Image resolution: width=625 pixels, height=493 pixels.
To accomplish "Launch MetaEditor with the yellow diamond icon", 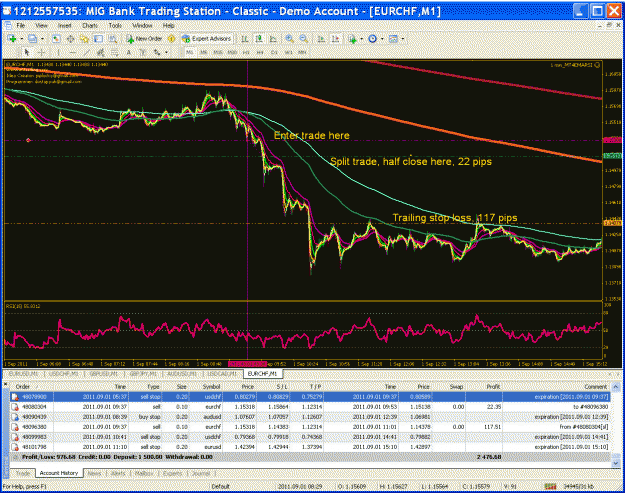I will tap(171, 39).
